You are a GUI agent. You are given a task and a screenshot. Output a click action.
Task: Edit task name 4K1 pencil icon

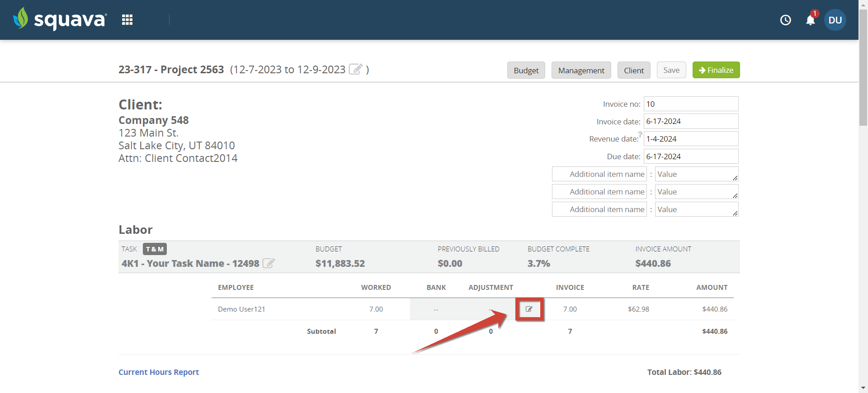pyautogui.click(x=269, y=263)
